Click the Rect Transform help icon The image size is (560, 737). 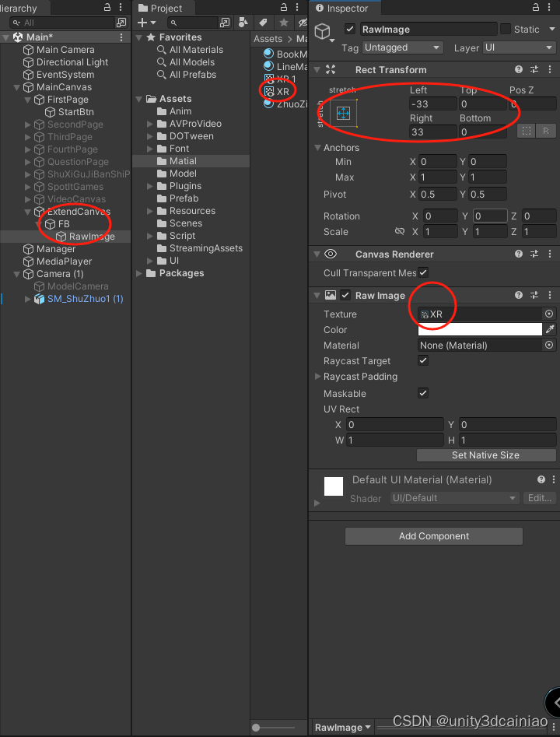click(x=519, y=69)
